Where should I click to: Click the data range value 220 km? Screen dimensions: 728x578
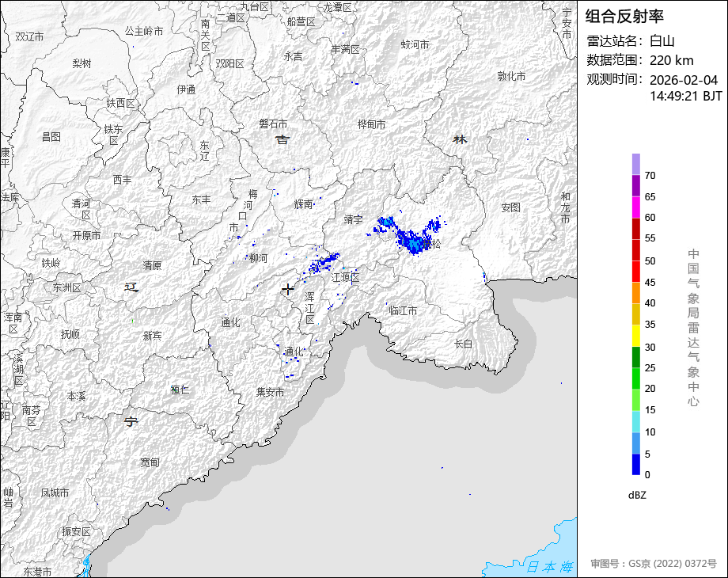tap(671, 60)
